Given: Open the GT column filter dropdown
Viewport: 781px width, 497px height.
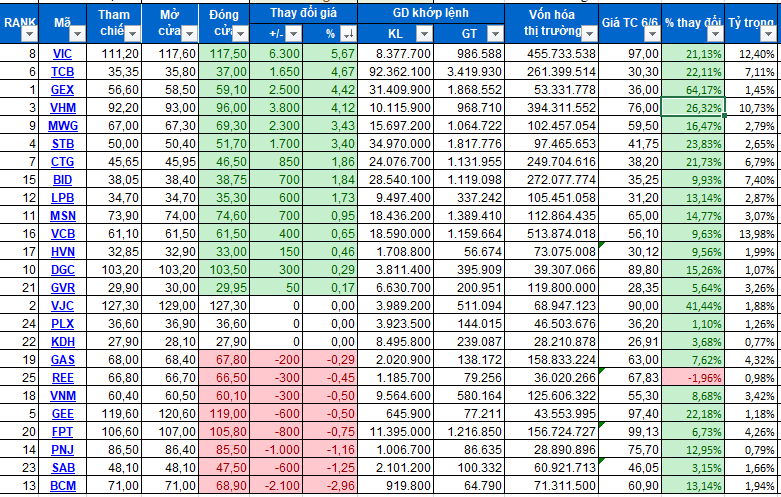Looking at the screenshot, I should click(495, 34).
